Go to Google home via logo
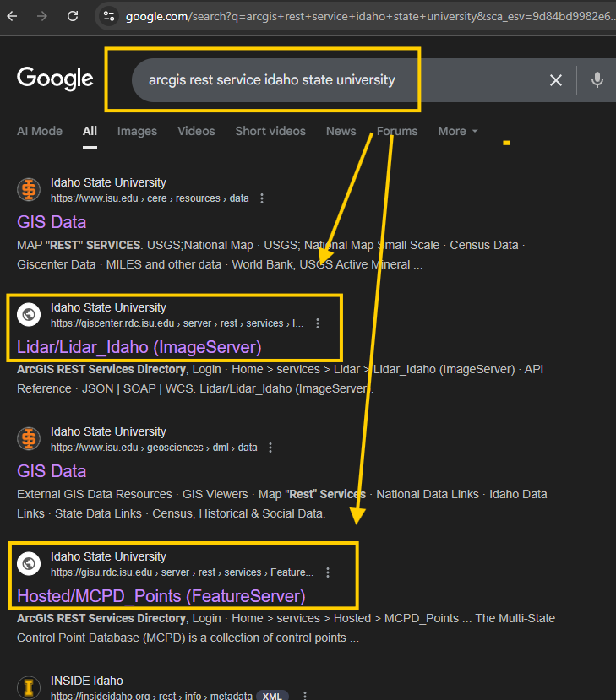 (55, 79)
